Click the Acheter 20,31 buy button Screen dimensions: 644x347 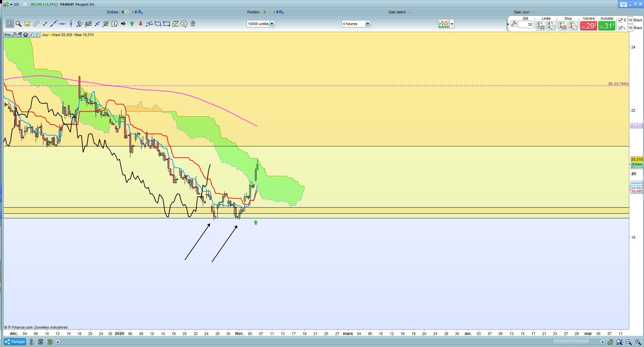coord(607,26)
